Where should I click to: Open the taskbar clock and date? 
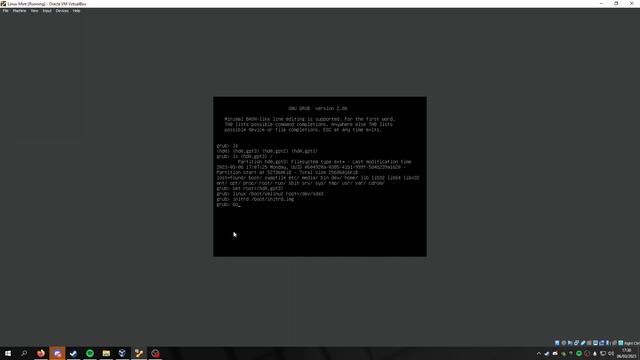click(x=627, y=353)
